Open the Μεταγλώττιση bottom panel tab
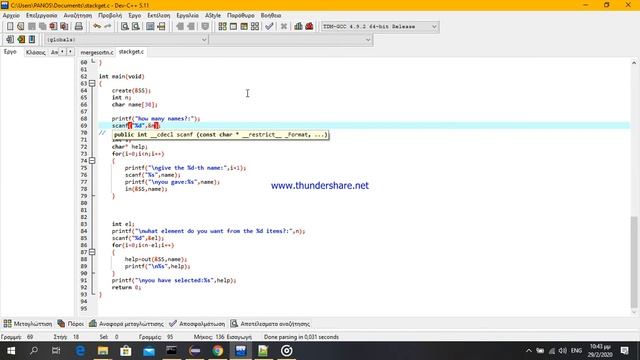Viewport: 640px width, 360px height. (28, 324)
